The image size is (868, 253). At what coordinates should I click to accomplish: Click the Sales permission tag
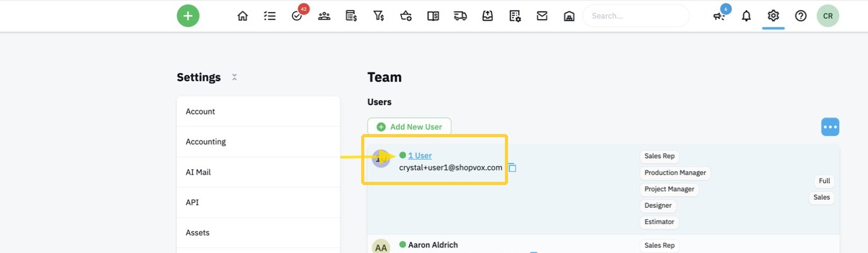(822, 197)
